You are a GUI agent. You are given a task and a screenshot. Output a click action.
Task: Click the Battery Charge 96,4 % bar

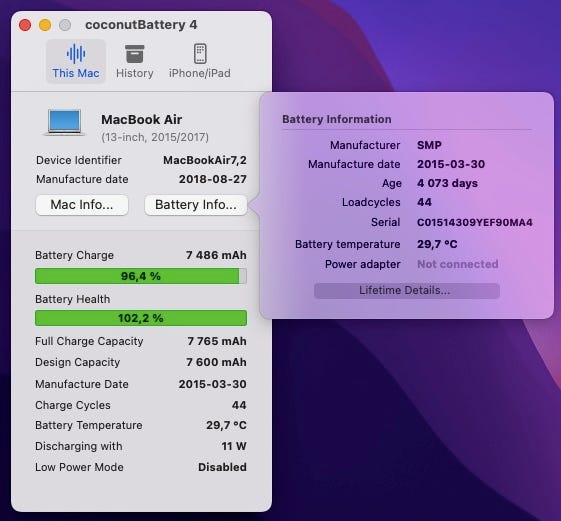141,276
